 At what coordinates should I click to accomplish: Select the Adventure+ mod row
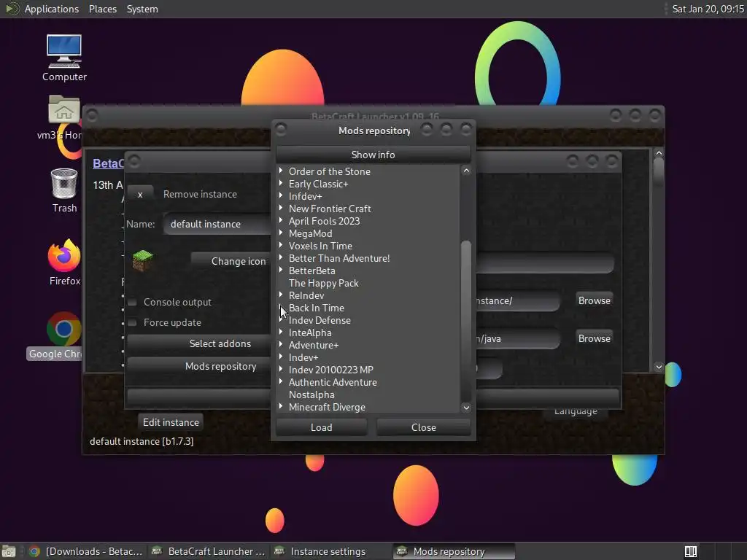tap(314, 345)
